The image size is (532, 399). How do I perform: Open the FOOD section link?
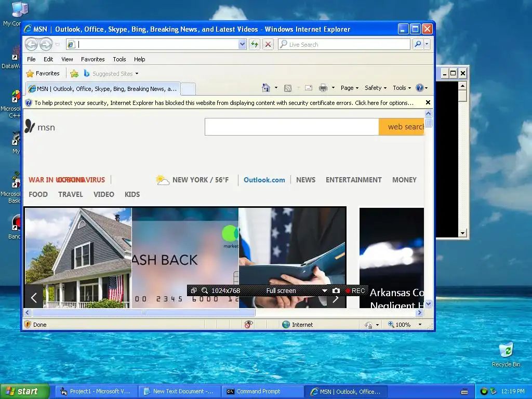pos(38,194)
